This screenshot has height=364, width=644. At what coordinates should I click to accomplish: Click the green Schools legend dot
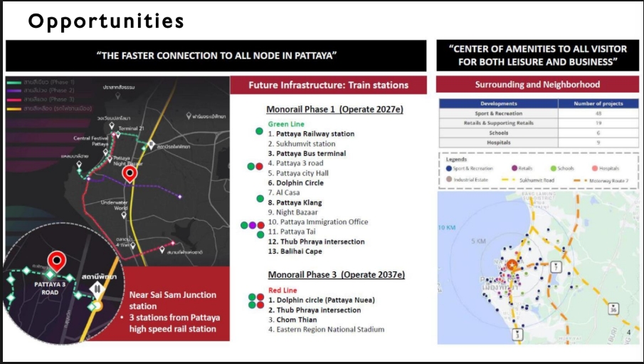click(x=554, y=169)
